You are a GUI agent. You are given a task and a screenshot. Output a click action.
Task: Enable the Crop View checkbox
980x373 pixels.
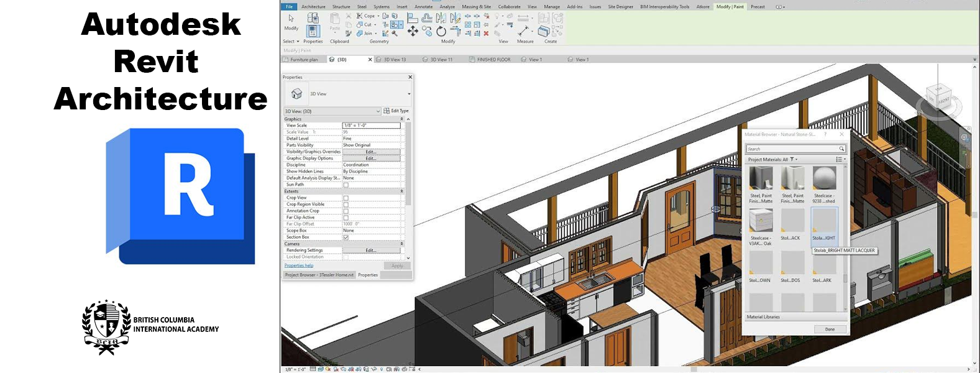pyautogui.click(x=346, y=198)
